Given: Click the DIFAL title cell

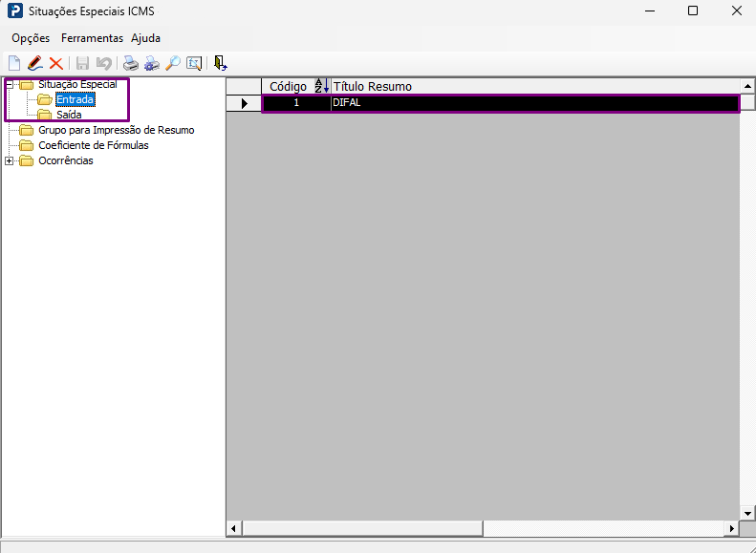Looking at the screenshot, I should point(535,103).
